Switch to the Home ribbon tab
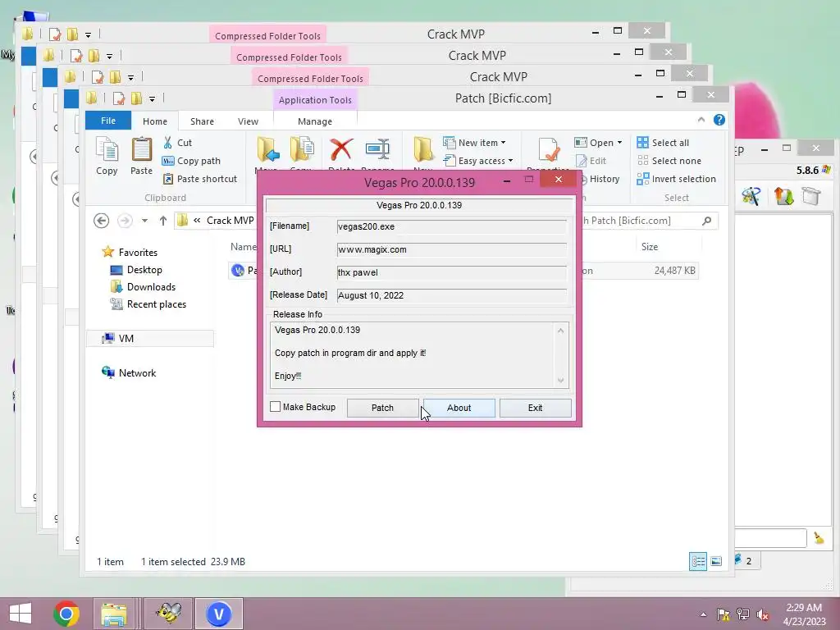The image size is (840, 630). (x=155, y=121)
